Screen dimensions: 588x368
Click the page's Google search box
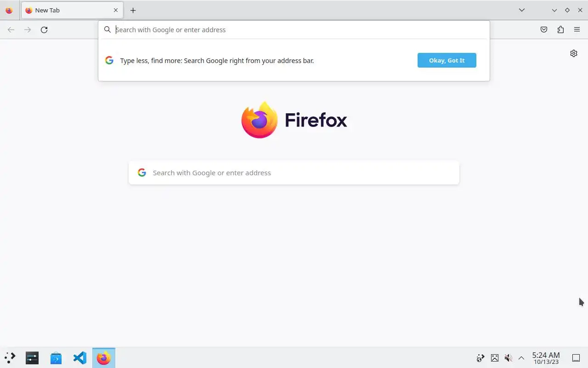(x=294, y=172)
